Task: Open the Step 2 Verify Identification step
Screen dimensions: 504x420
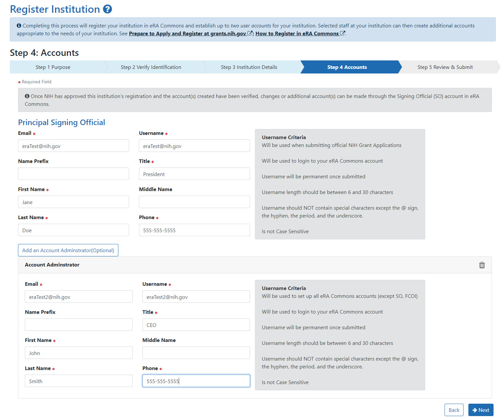Action: pyautogui.click(x=151, y=67)
